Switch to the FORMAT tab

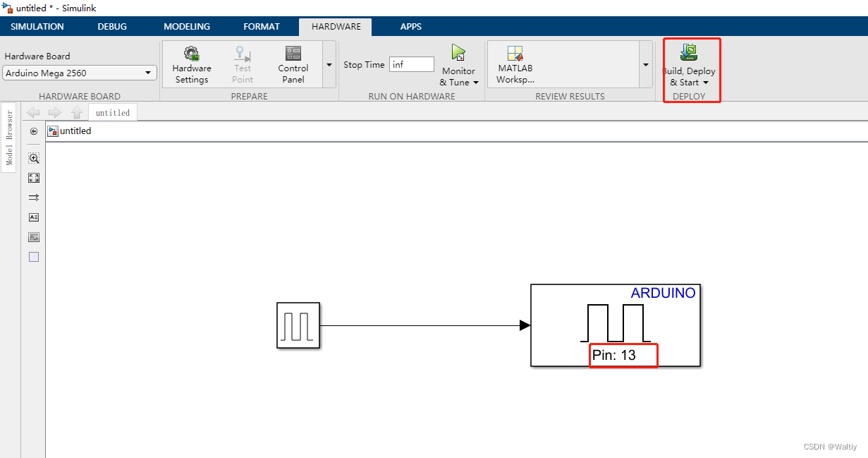click(x=262, y=27)
